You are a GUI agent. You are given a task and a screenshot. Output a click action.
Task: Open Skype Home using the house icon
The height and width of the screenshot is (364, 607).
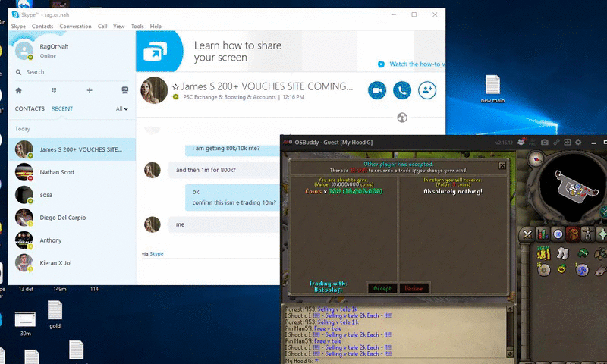(x=18, y=90)
